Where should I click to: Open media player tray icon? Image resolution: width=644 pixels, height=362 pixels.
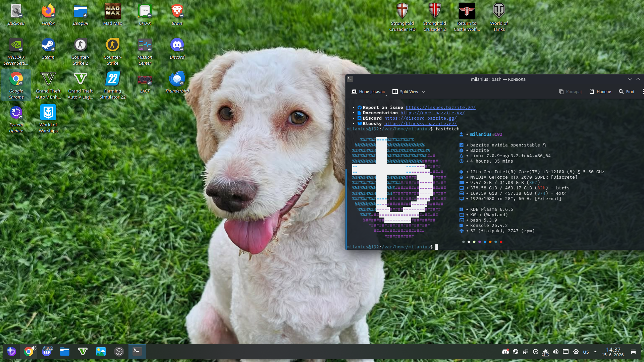pos(536,352)
